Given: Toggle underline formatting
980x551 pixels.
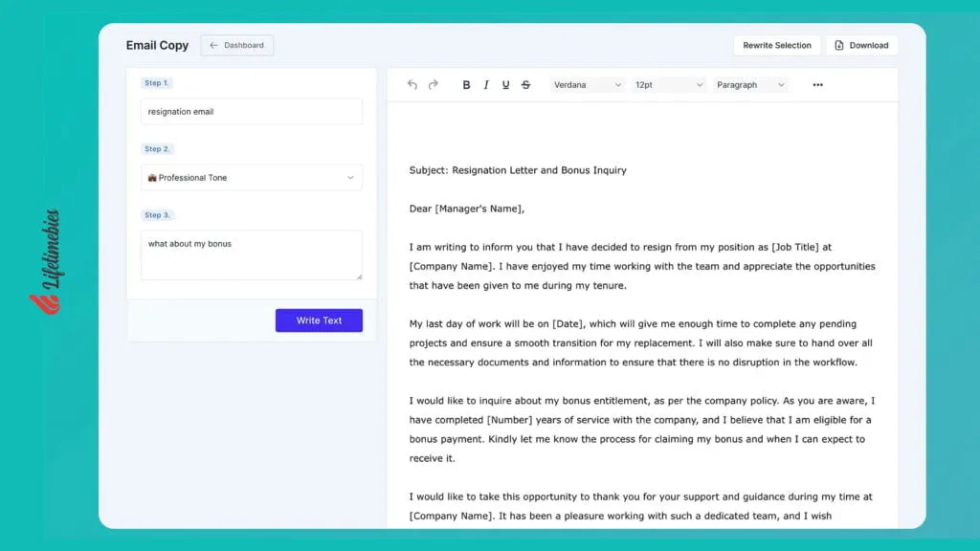Looking at the screenshot, I should [x=505, y=84].
